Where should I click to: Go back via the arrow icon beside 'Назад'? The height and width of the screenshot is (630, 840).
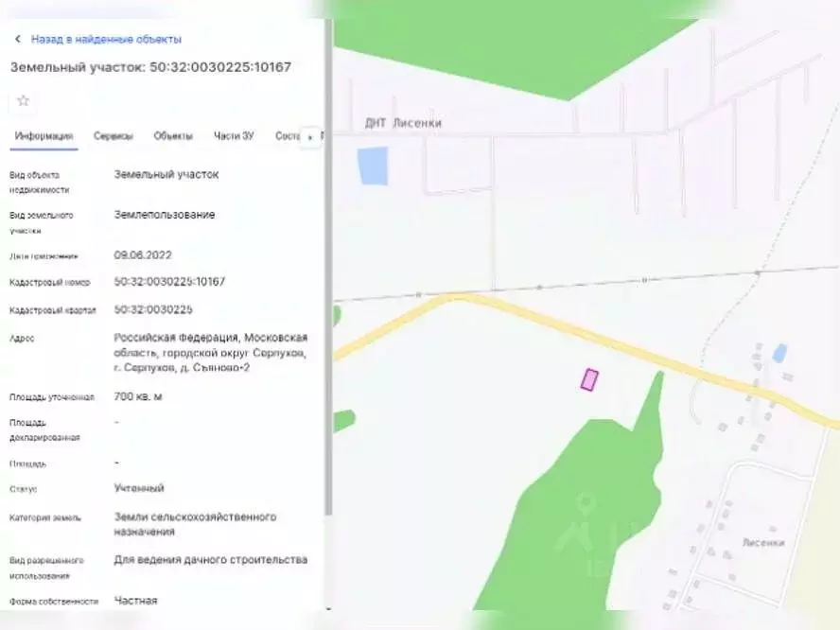pyautogui.click(x=18, y=39)
